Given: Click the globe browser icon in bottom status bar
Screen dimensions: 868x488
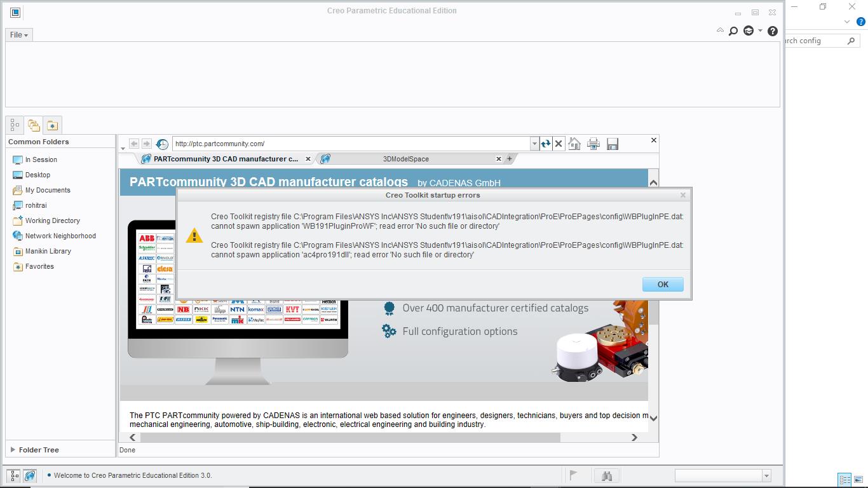Looking at the screenshot, I should click(30, 475).
